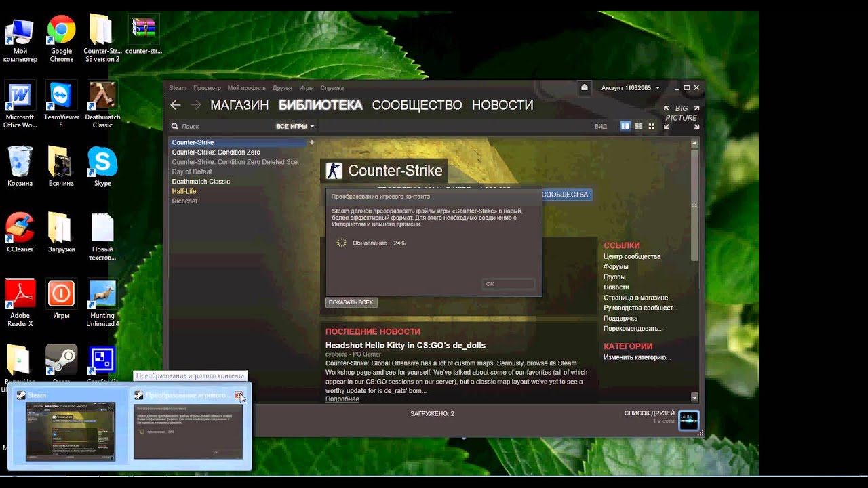Switch to СООБЩЕСТВО tab
This screenshot has height=488, width=868.
click(x=417, y=105)
